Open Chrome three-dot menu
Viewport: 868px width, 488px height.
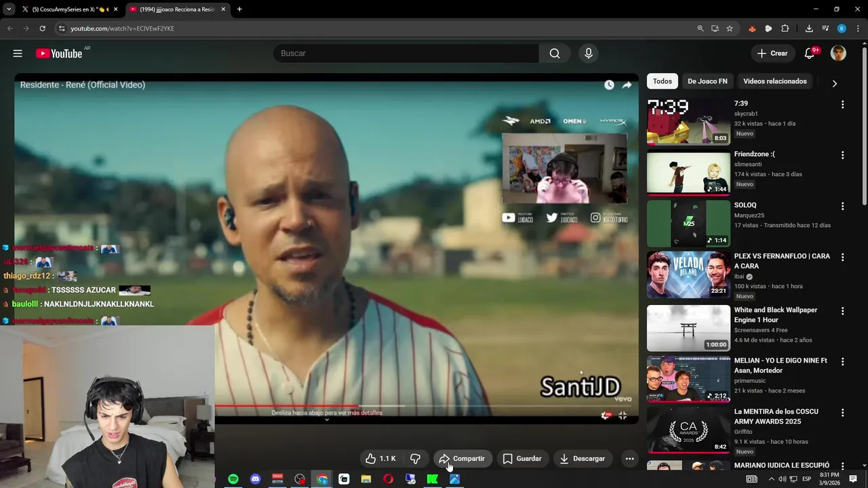[x=858, y=28]
